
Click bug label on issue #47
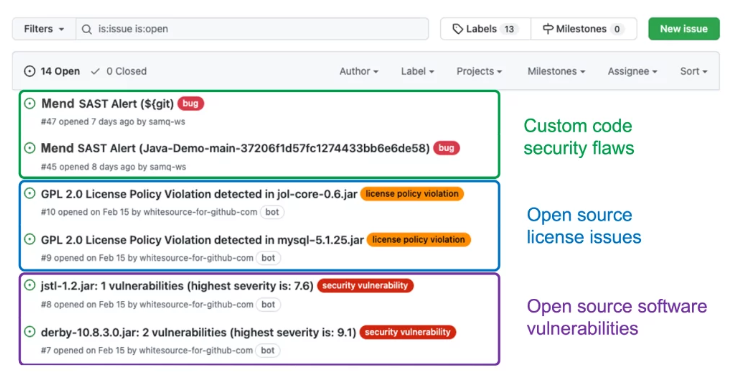[190, 103]
